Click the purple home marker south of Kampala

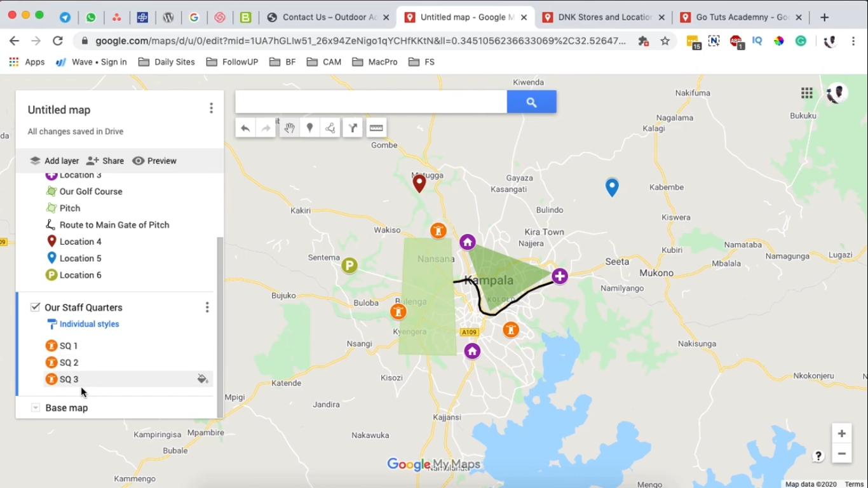click(x=472, y=351)
